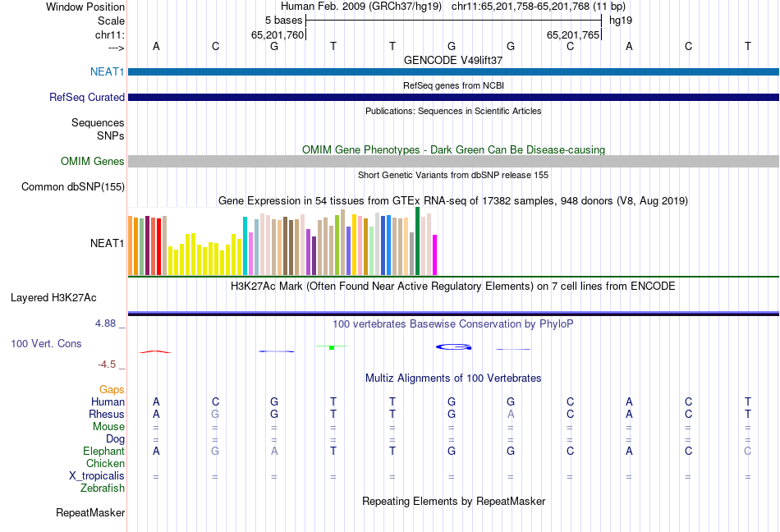Click the Scale row label
This screenshot has width=780, height=532.
pos(111,21)
